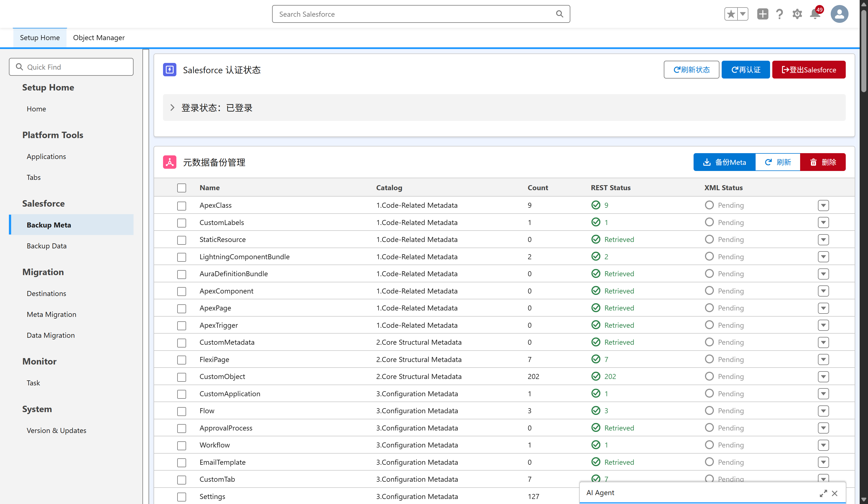Click REST status check for EmailTemplate
The width and height of the screenshot is (868, 504).
tap(596, 462)
